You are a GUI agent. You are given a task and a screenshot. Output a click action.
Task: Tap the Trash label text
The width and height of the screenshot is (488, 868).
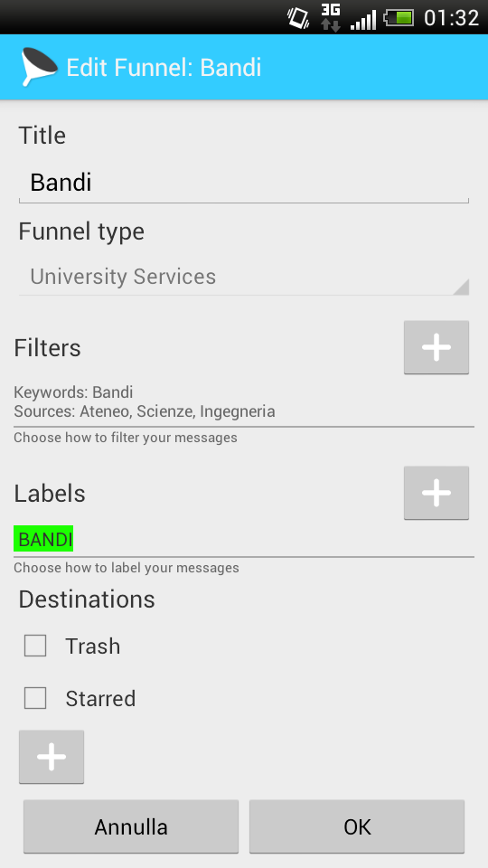pos(92,646)
